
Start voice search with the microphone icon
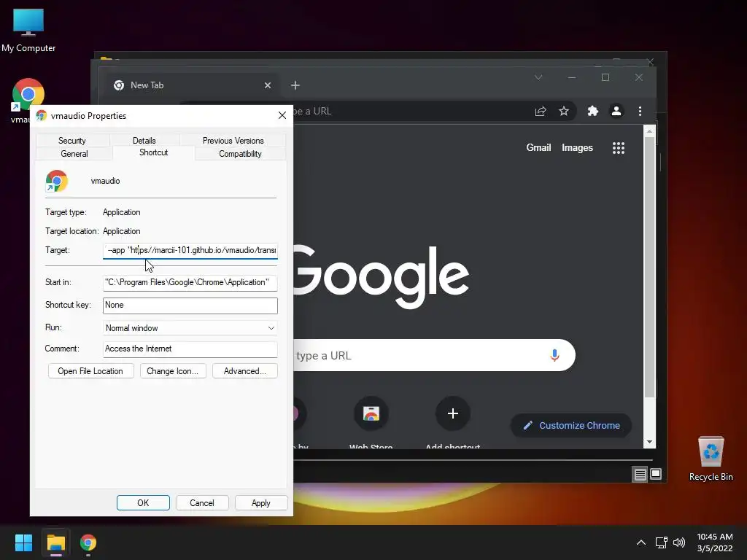554,355
